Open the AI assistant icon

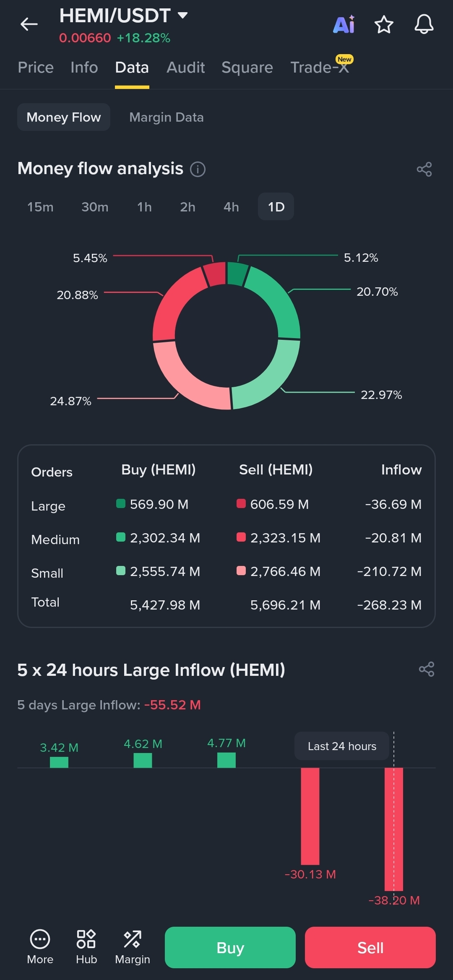pos(344,24)
